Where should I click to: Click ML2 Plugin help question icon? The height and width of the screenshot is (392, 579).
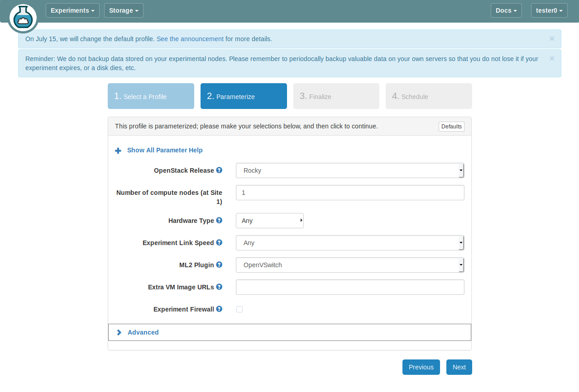(219, 265)
